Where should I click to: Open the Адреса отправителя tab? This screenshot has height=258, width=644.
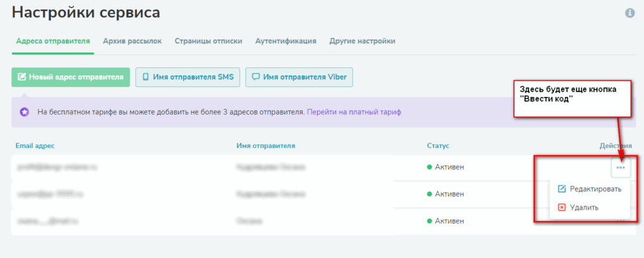pyautogui.click(x=53, y=41)
